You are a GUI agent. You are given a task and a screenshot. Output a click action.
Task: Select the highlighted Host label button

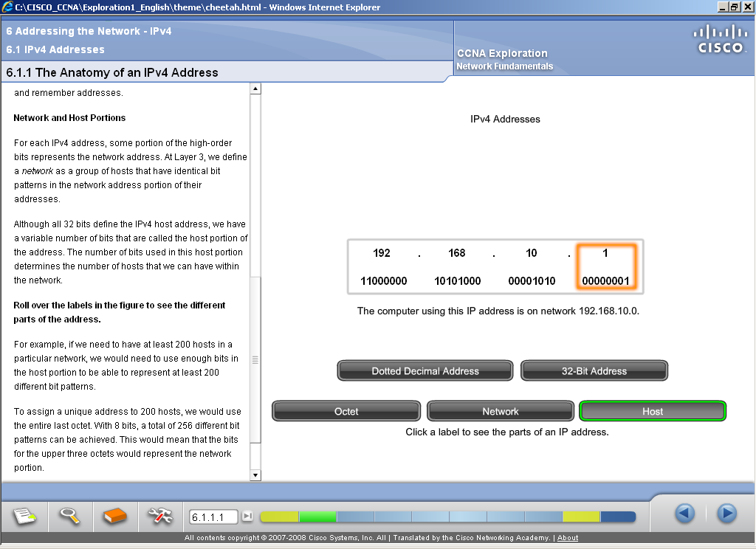click(653, 411)
